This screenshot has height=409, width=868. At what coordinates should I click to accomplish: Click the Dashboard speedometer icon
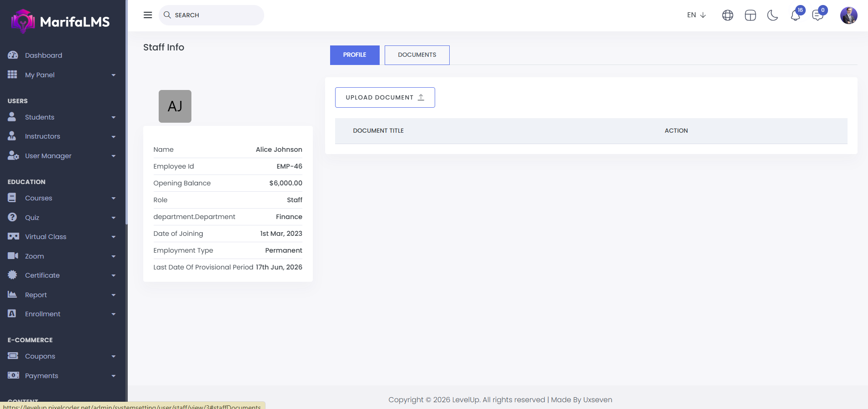(x=13, y=55)
